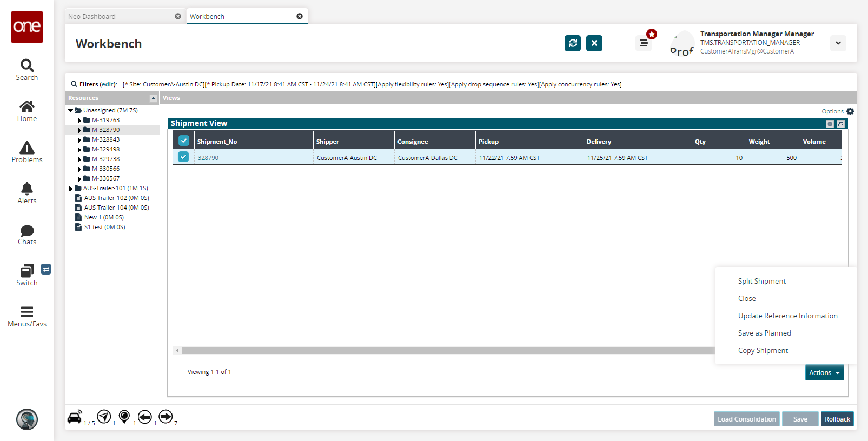Click the swap arrows badge beside Switch
Image resolution: width=868 pixels, height=441 pixels.
click(46, 269)
